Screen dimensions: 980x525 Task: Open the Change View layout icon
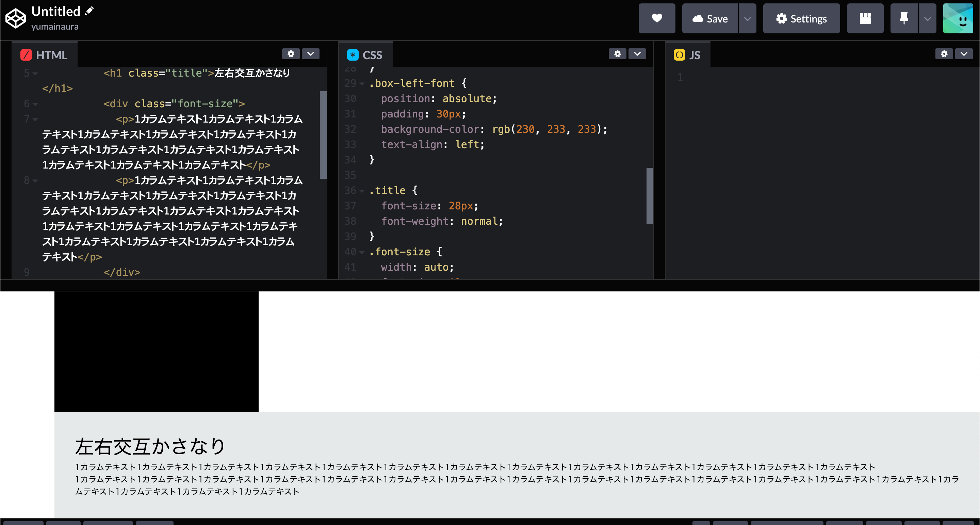865,18
